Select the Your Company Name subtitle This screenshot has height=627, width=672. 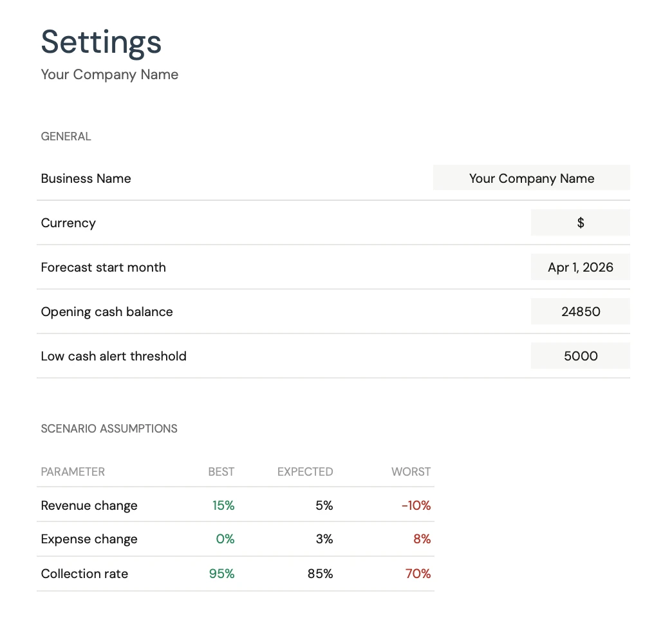click(x=109, y=75)
